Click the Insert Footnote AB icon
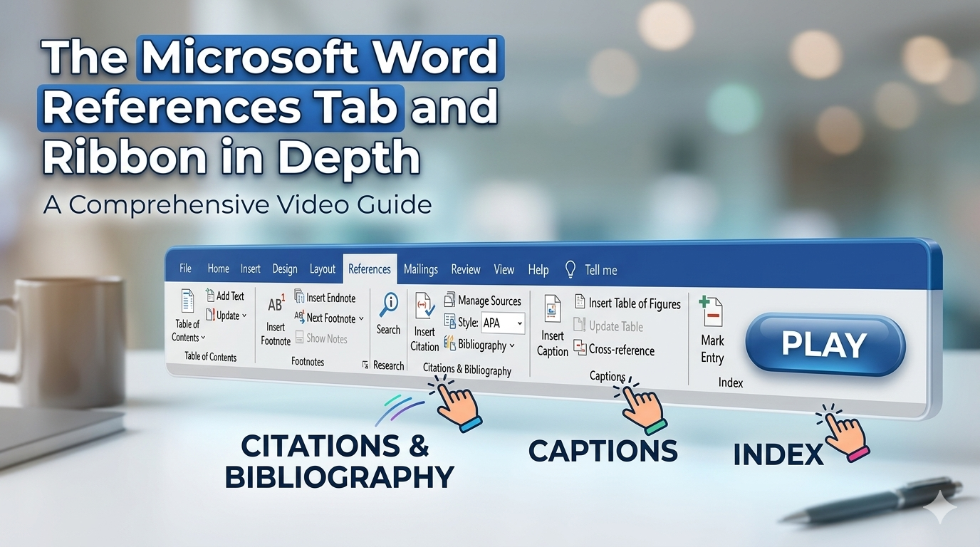The width and height of the screenshot is (980, 547). (276, 305)
